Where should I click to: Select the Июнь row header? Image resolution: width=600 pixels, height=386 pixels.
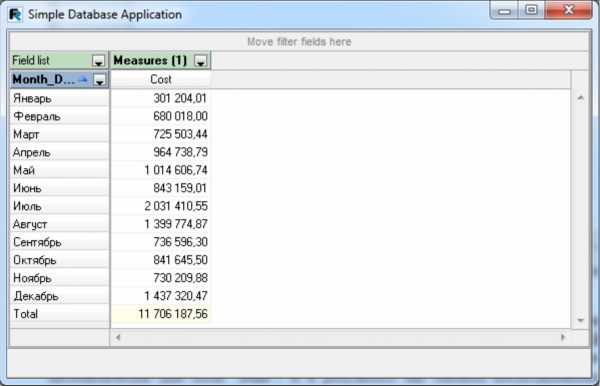pos(60,188)
